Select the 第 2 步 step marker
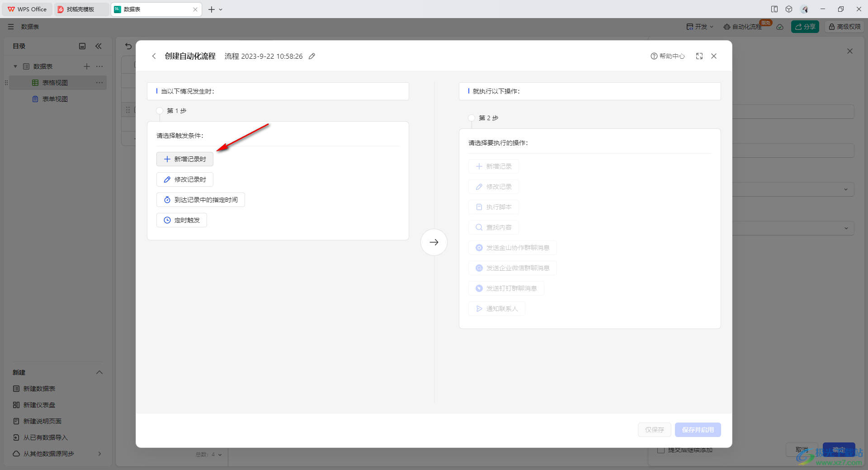 pos(472,118)
